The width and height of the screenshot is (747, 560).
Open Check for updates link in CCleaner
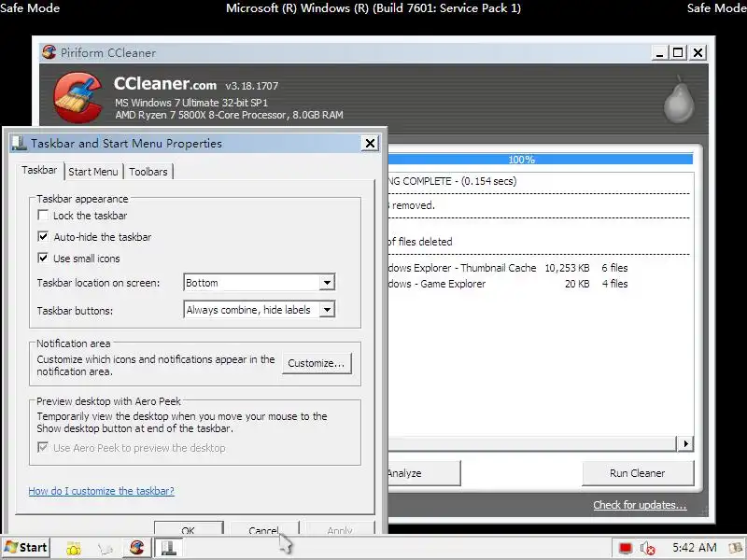640,505
